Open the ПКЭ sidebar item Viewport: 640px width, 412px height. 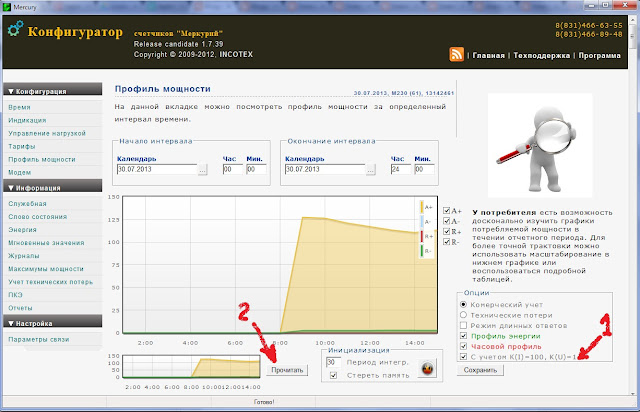(x=15, y=295)
